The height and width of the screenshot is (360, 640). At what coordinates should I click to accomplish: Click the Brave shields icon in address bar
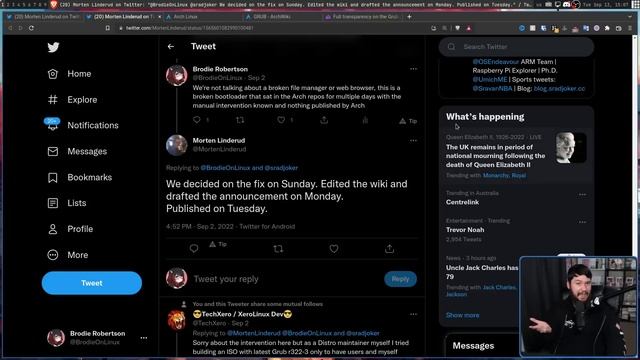458,28
